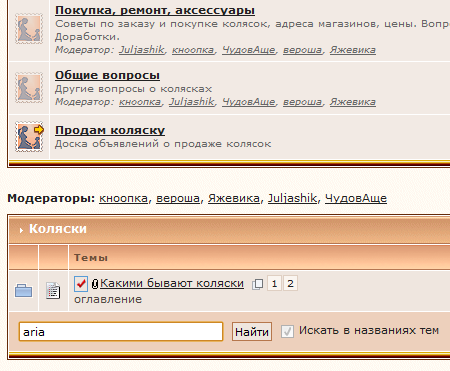This screenshot has width=450, height=371.
Task: Click the 'Найти' search button
Action: [x=252, y=332]
